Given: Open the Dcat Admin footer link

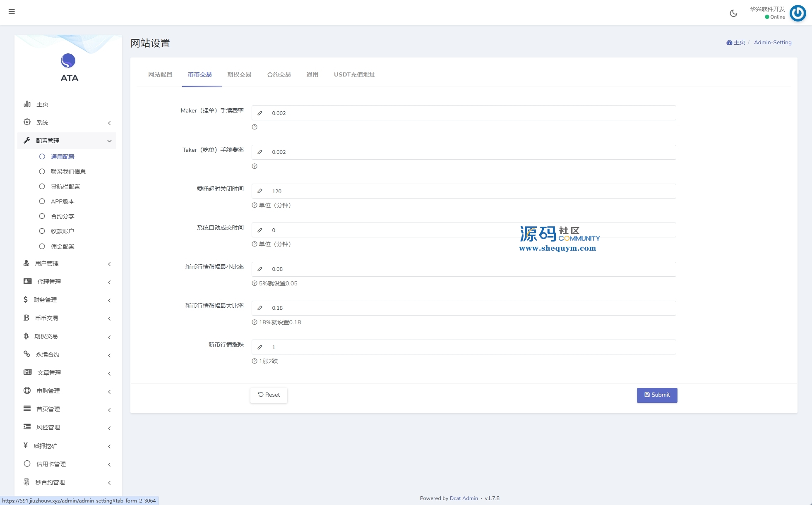Looking at the screenshot, I should click(464, 498).
